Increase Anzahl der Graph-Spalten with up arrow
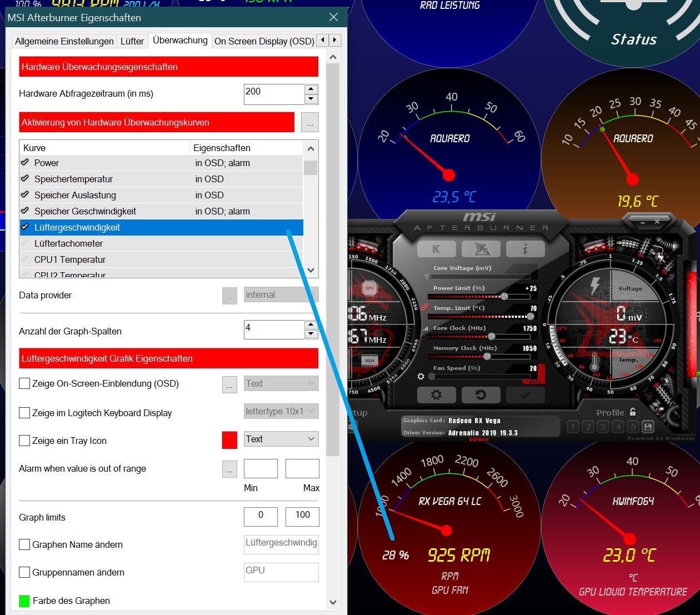This screenshot has height=615, width=700. 311,324
